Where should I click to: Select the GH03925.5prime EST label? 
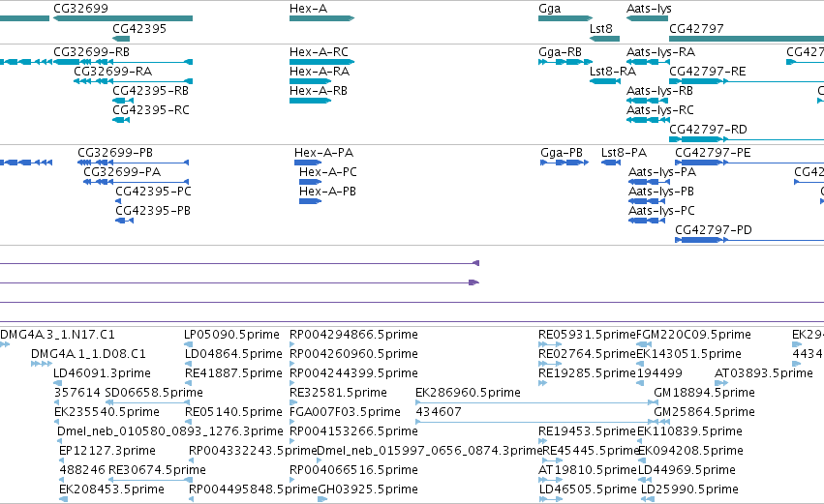368,489
